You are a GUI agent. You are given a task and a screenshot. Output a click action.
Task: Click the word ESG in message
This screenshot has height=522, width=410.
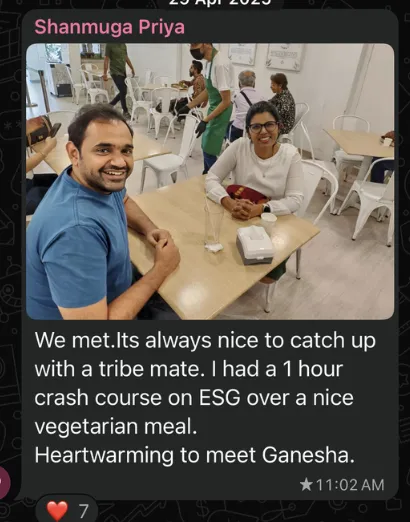(x=219, y=398)
